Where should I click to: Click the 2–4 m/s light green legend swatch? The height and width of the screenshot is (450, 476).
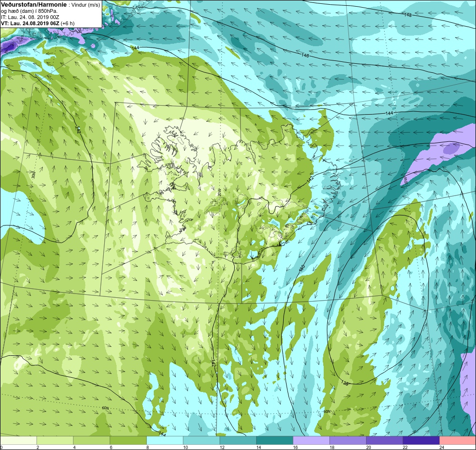(55, 440)
